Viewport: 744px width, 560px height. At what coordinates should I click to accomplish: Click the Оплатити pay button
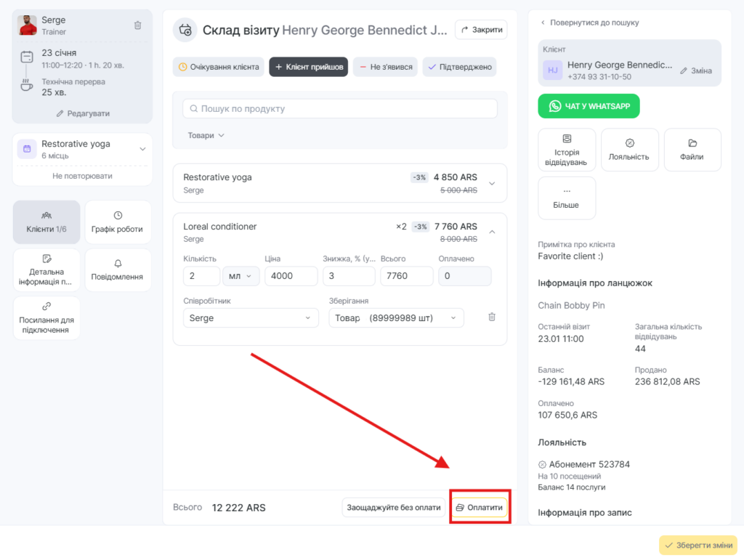coord(480,508)
